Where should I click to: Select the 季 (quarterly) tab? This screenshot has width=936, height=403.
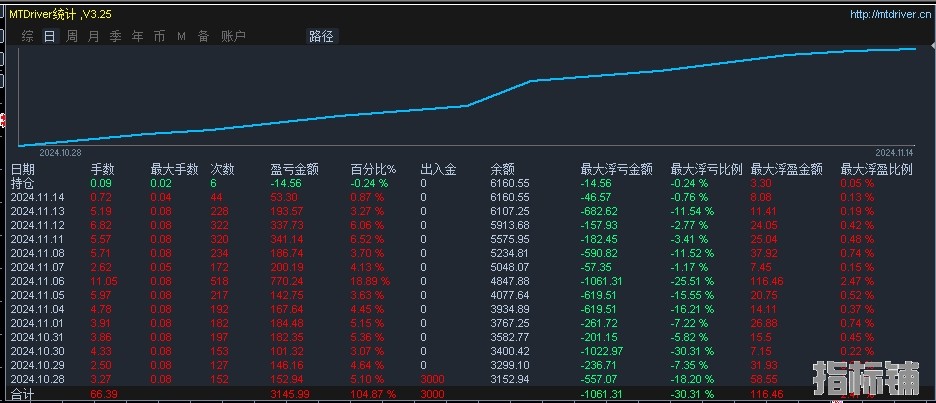click(x=115, y=36)
